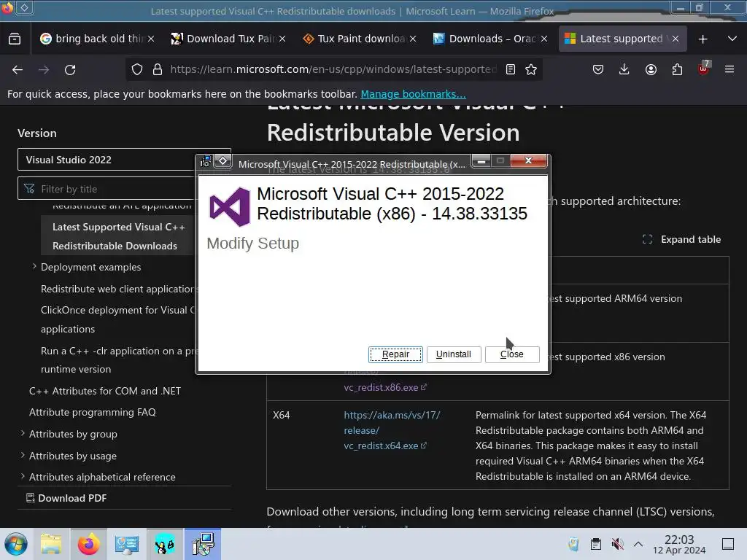List all tabs with the chevron dropdown

[732, 39]
